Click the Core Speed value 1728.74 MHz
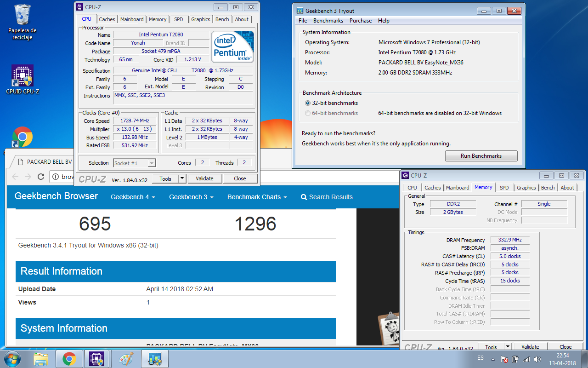 (135, 121)
